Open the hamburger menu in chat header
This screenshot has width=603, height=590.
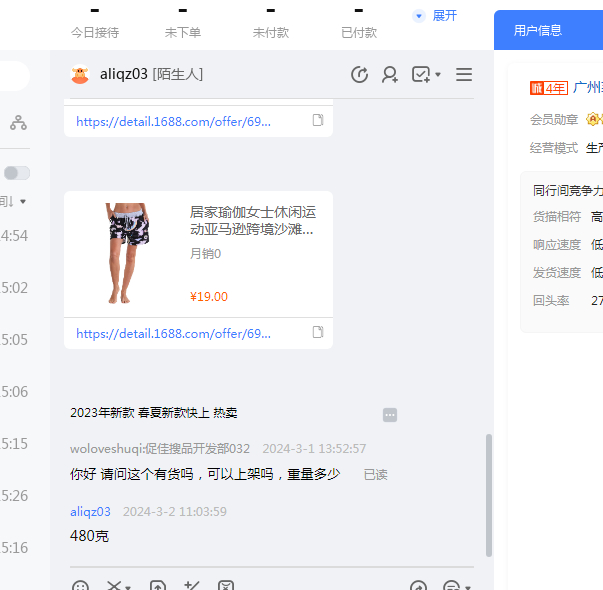[464, 75]
